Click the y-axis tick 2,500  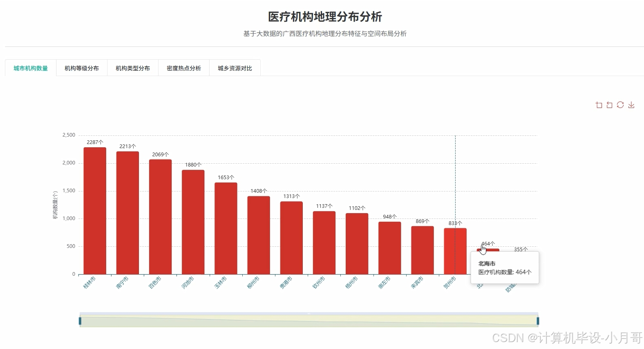coord(69,135)
